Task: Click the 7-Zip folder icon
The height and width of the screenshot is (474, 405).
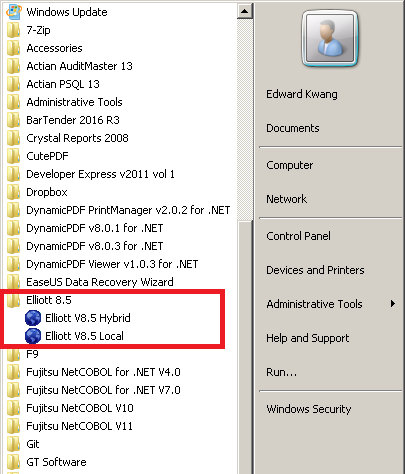Action: (13, 30)
